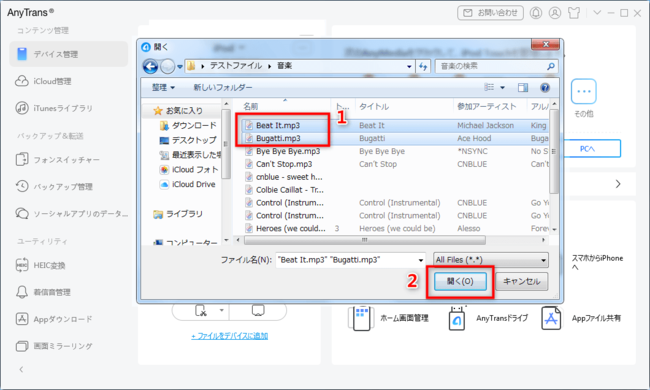Select the iTunesライブラリ sidebar icon

coord(22,108)
